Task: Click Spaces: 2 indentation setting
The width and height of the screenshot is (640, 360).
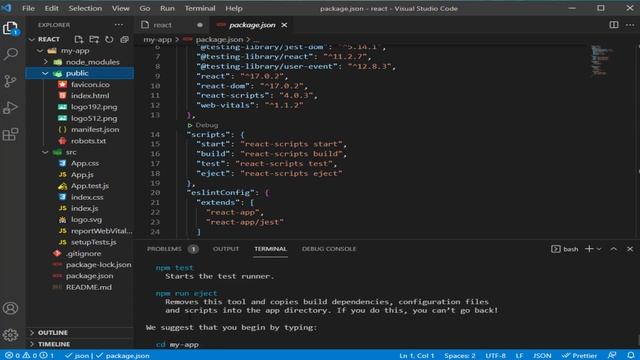Action: tap(460, 356)
